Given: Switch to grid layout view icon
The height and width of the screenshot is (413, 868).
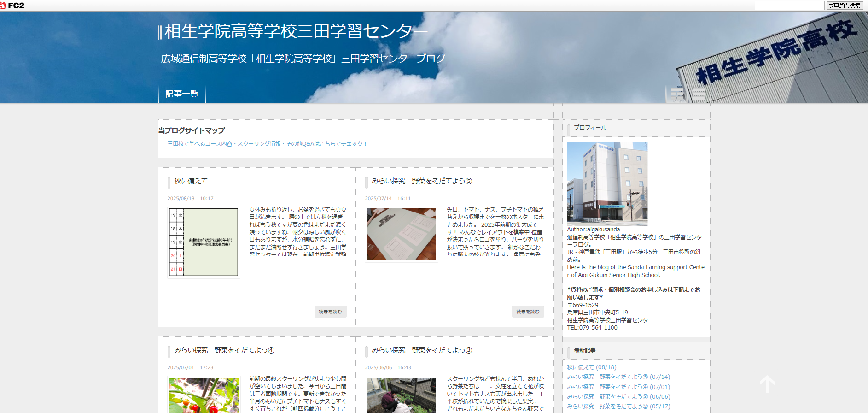Looking at the screenshot, I should coord(676,94).
